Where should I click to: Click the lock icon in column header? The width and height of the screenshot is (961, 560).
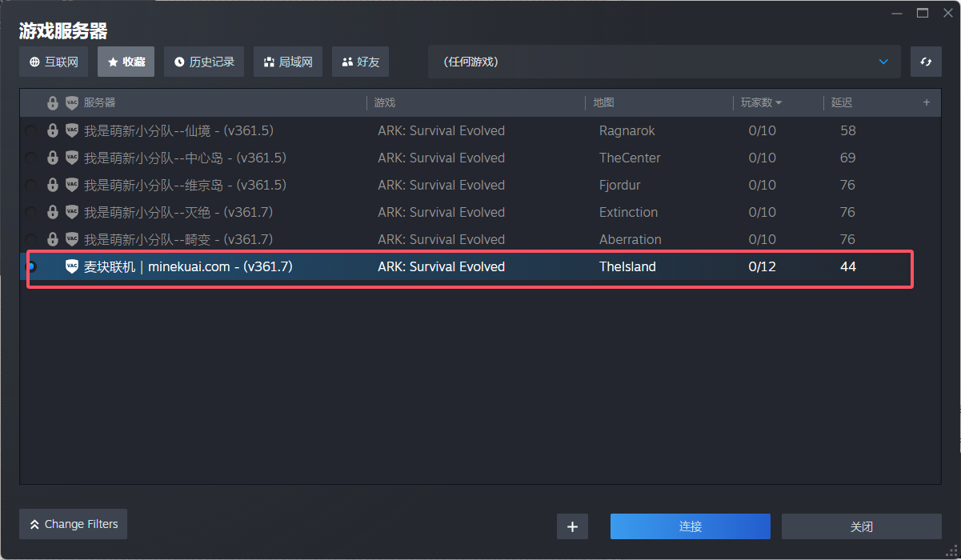(x=53, y=103)
